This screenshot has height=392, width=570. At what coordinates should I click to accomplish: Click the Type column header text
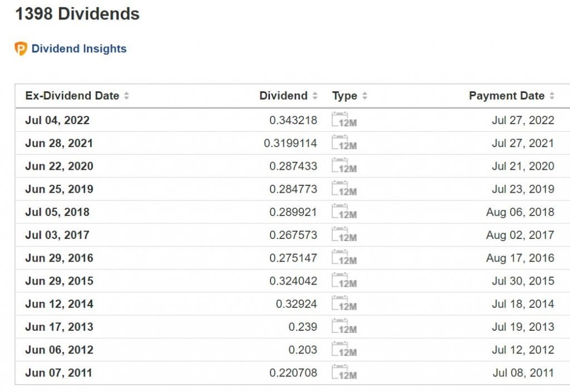click(x=345, y=96)
